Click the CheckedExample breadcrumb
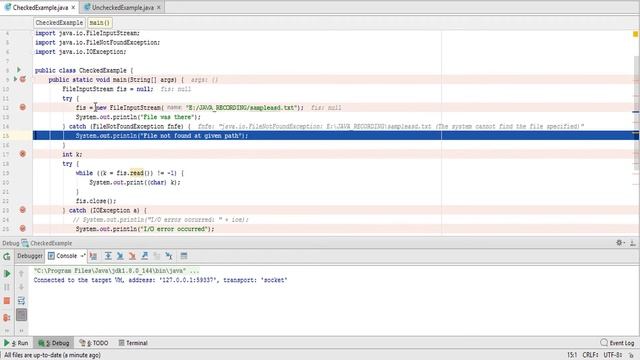 click(59, 22)
